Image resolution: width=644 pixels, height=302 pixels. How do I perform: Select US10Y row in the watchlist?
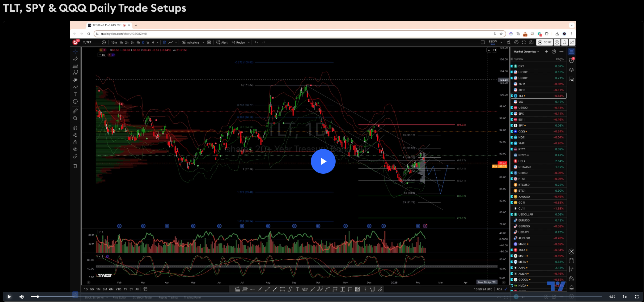[538, 72]
